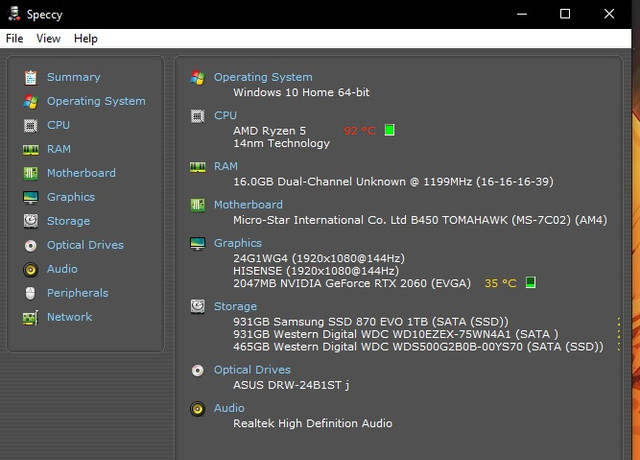Select CPU in the sidebar list

(58, 125)
